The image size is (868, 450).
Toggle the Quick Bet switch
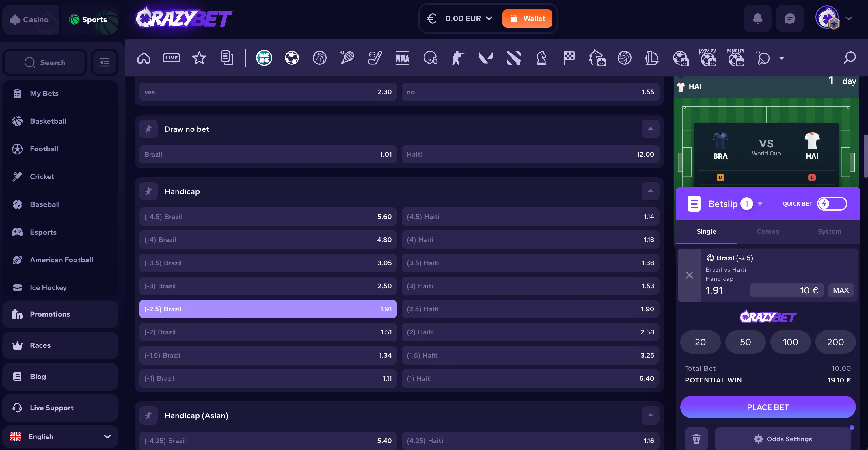click(832, 204)
